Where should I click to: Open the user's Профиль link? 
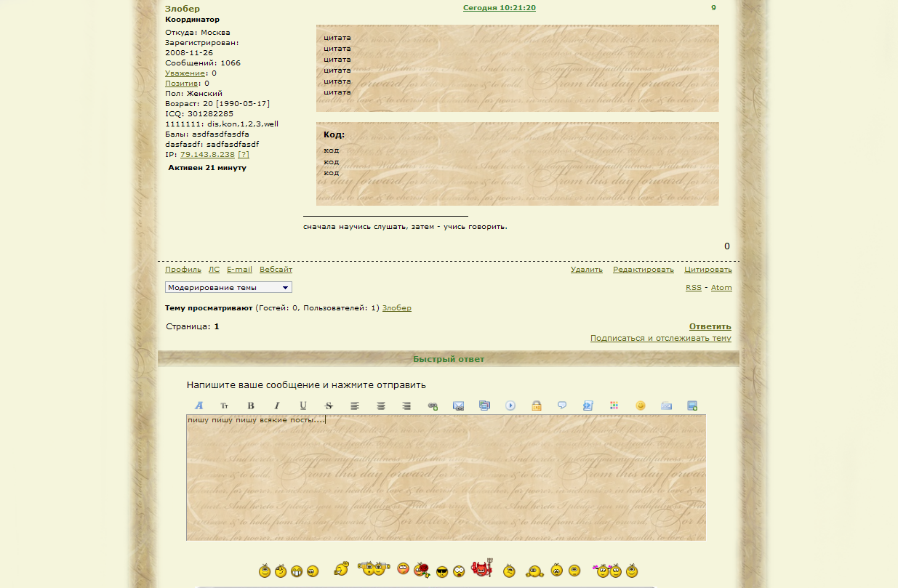[x=183, y=270]
